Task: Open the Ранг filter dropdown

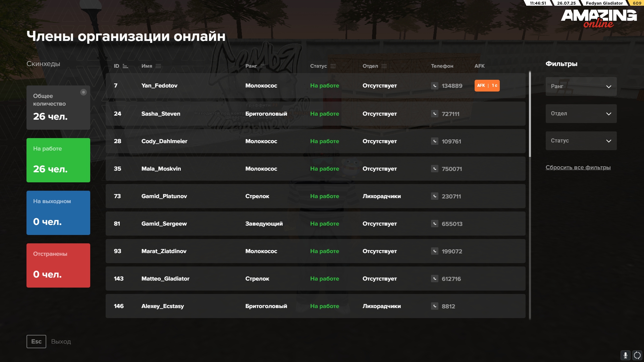Action: (581, 86)
